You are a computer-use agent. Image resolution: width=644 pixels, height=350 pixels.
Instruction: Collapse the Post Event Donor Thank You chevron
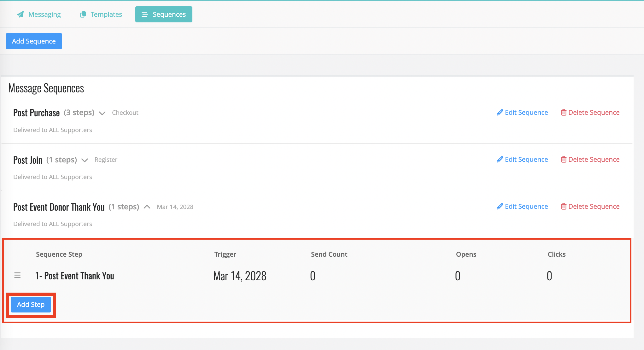(x=147, y=207)
